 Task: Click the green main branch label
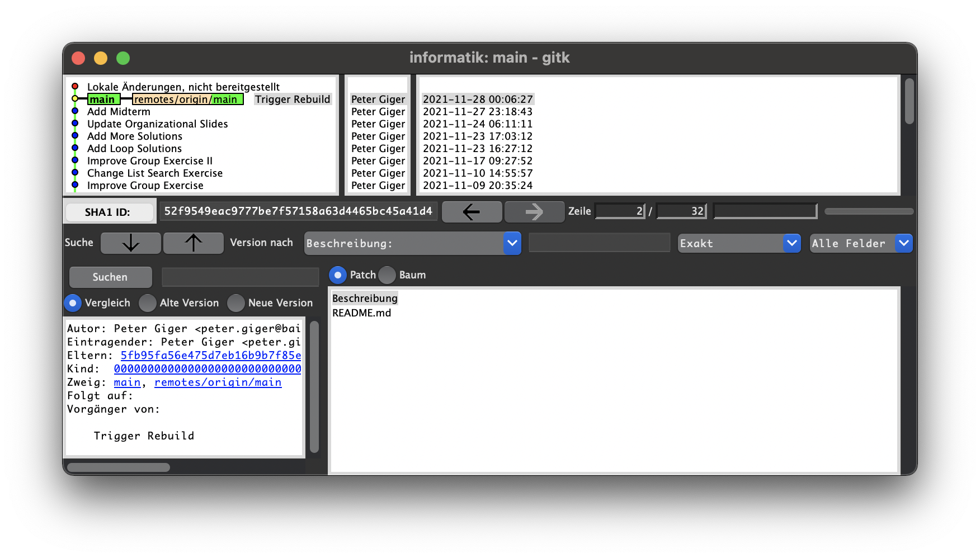103,100
